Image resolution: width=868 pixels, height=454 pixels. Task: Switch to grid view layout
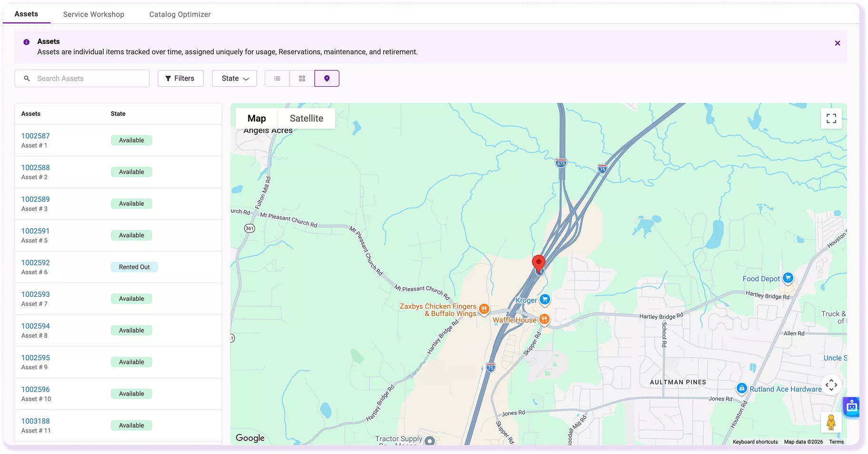(x=302, y=79)
